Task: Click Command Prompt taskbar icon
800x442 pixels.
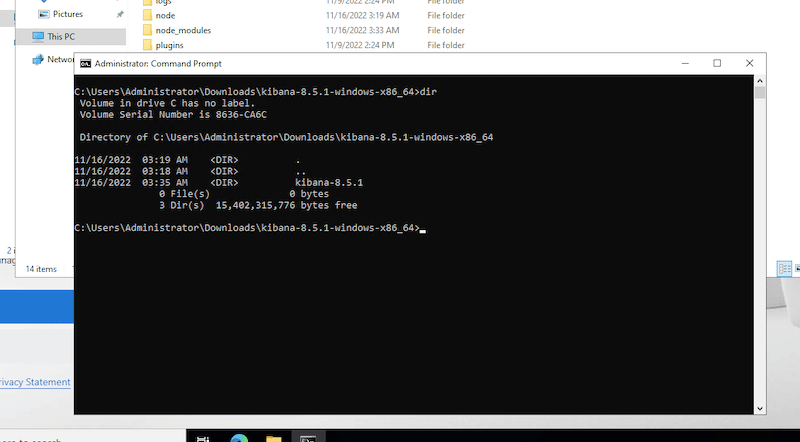Action: coord(308,438)
